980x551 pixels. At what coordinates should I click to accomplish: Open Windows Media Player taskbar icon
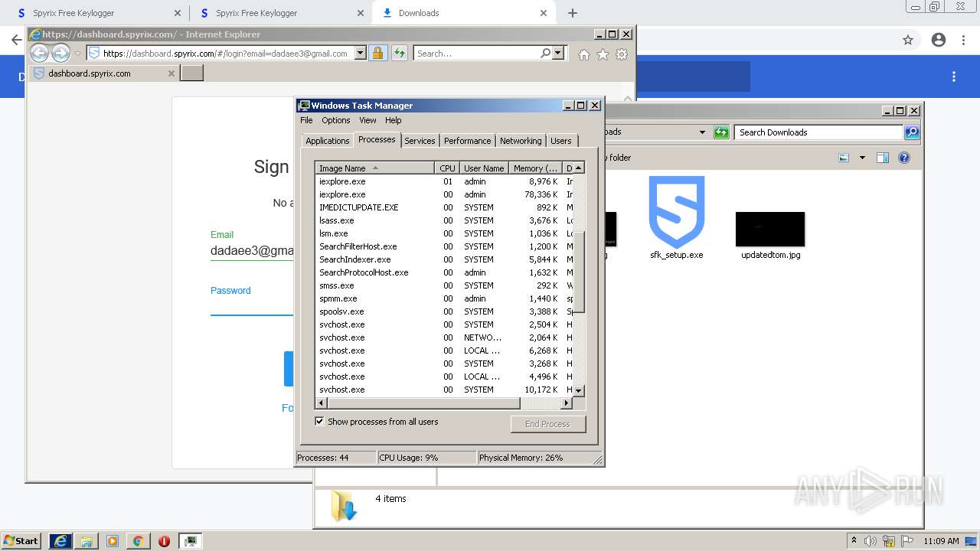tap(113, 541)
